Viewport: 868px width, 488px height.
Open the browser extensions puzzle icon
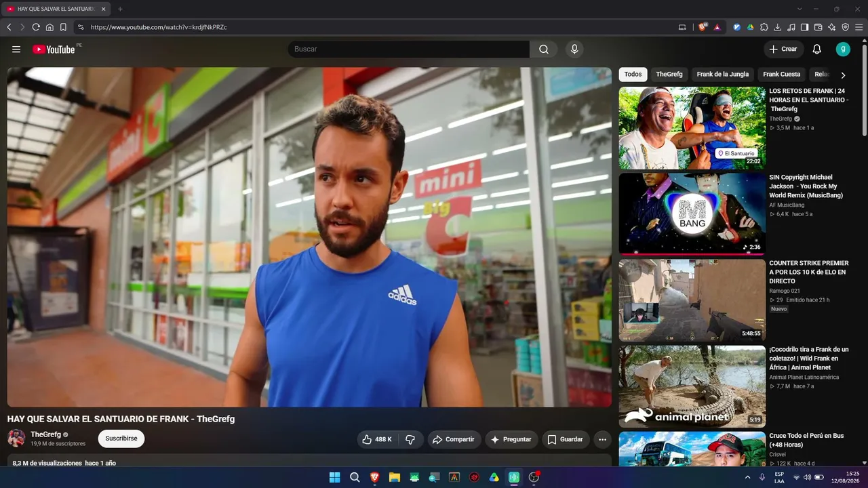764,27
